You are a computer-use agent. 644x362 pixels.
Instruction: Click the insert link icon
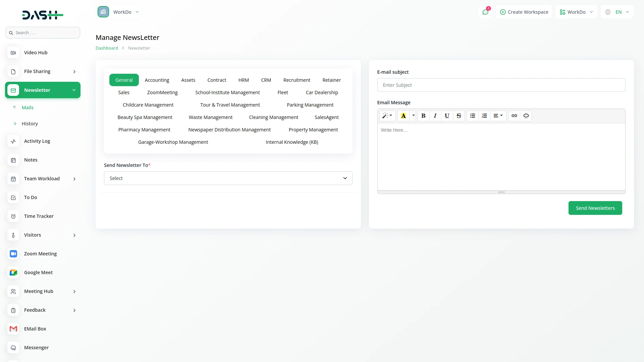tap(514, 116)
